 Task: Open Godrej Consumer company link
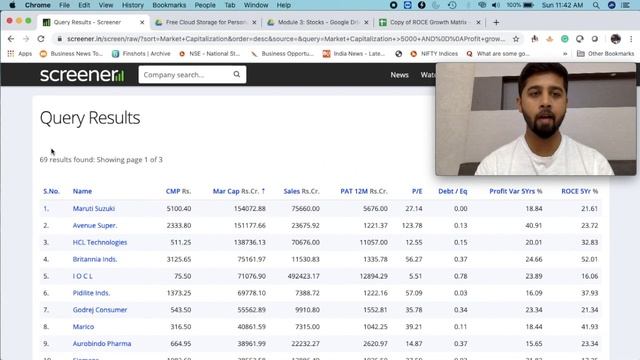tap(100, 310)
